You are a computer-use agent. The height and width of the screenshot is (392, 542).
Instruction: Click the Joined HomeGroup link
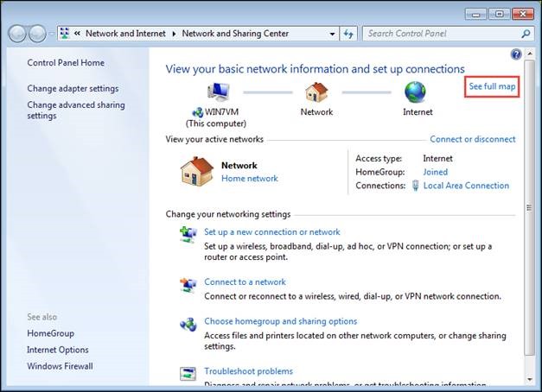pos(435,172)
